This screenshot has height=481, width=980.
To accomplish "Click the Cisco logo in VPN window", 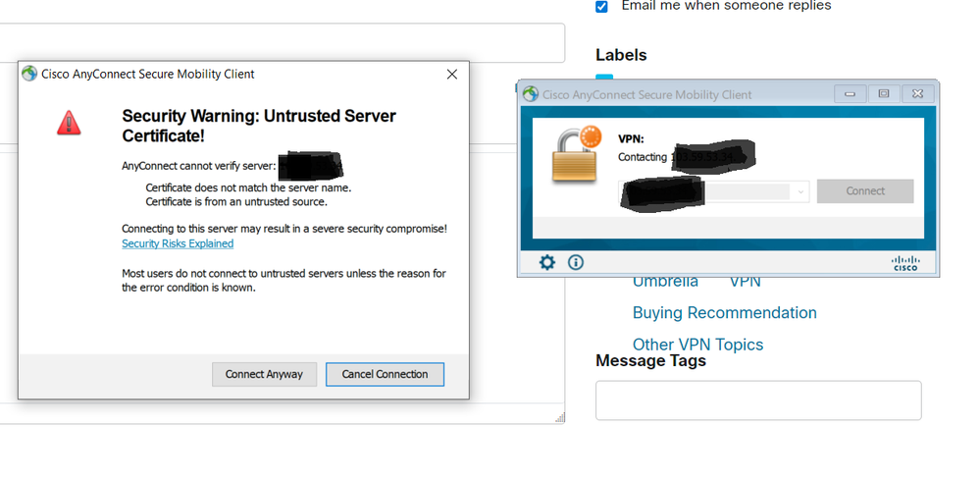I will click(905, 263).
